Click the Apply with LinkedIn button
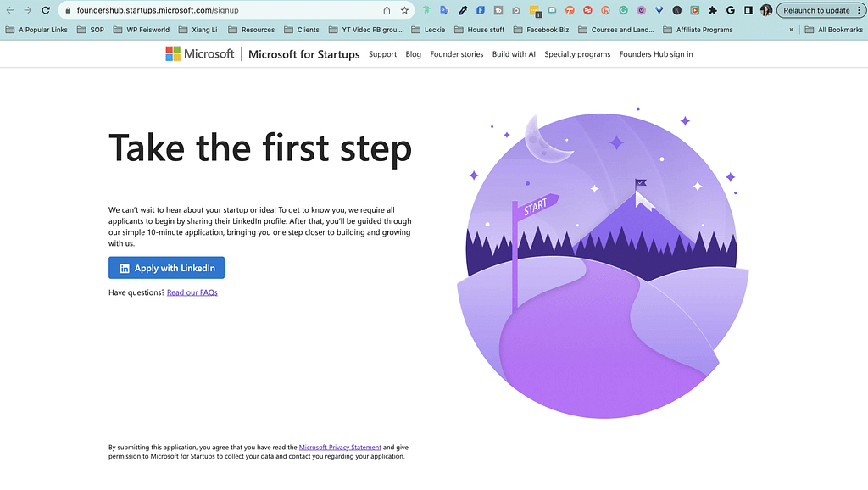Image resolution: width=868 pixels, height=490 pixels. pos(167,268)
